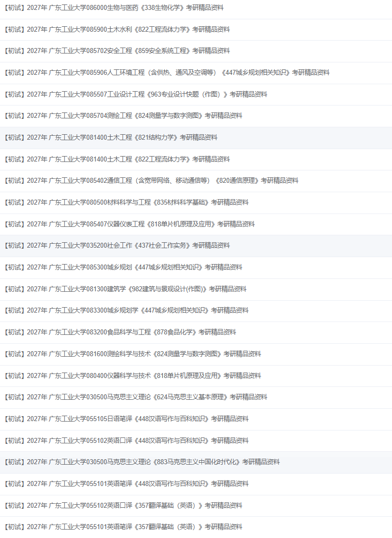Select the 081600测绘科学与技术《824测量学与数字测图》entry
Screen dimensions: 392x538
tap(133, 354)
